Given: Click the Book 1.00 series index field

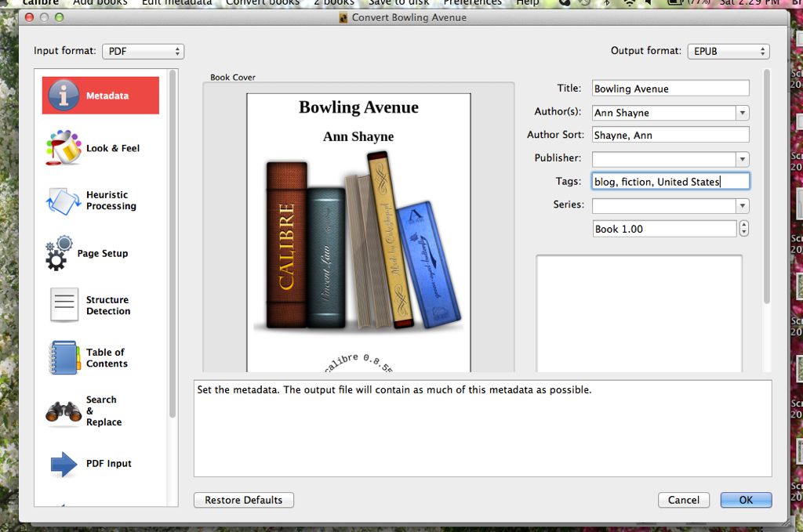Looking at the screenshot, I should coord(665,229).
